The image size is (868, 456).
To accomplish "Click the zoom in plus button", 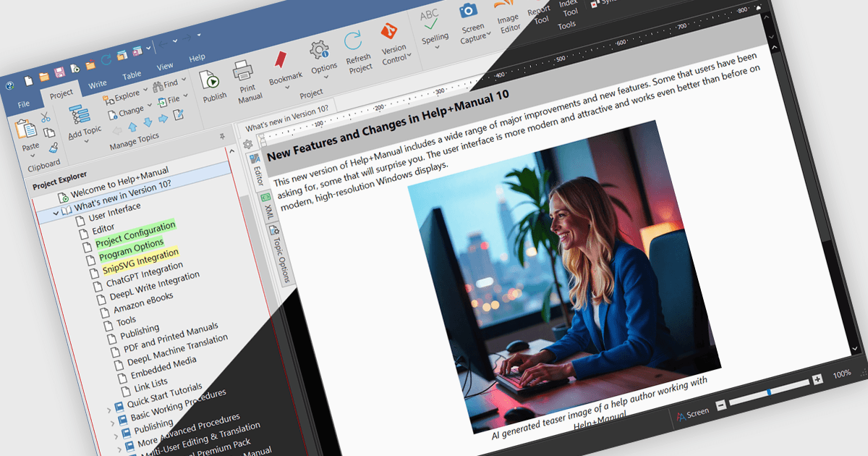I will pyautogui.click(x=817, y=379).
